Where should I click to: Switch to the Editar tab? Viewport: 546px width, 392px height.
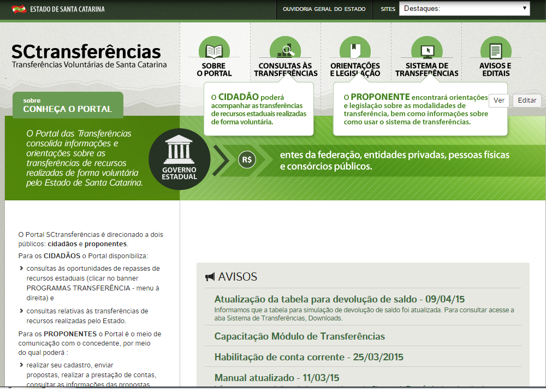click(x=527, y=100)
